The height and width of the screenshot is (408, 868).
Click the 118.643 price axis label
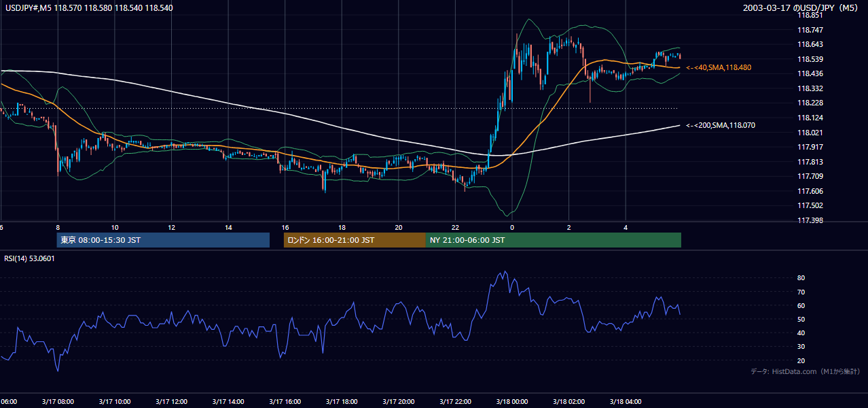811,44
